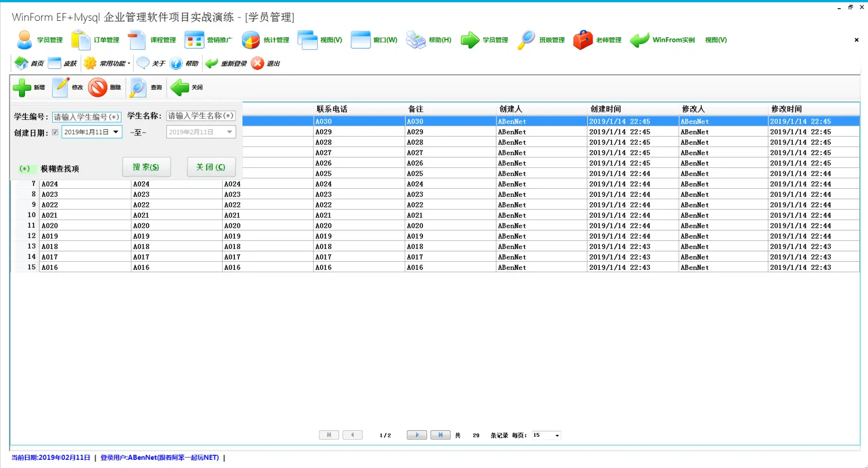Go to the first page of records
The width and height of the screenshot is (868, 468).
click(x=329, y=435)
